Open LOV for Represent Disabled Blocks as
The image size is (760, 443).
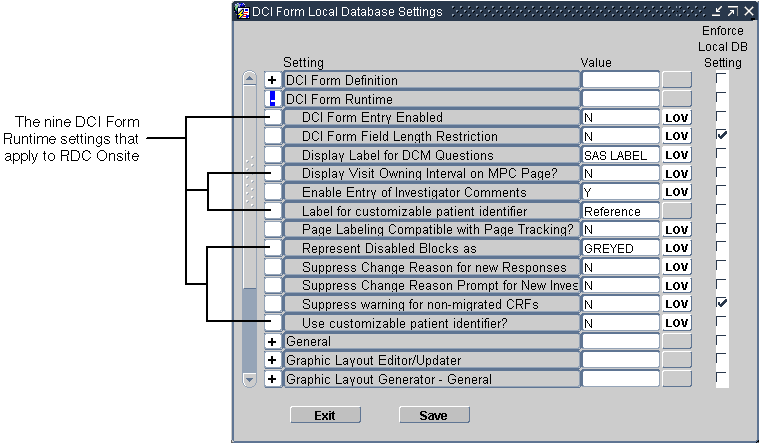(677, 248)
